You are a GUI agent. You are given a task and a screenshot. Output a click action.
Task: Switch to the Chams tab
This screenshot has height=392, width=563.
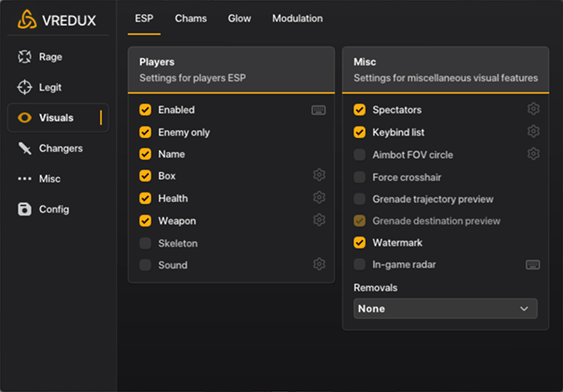190,18
